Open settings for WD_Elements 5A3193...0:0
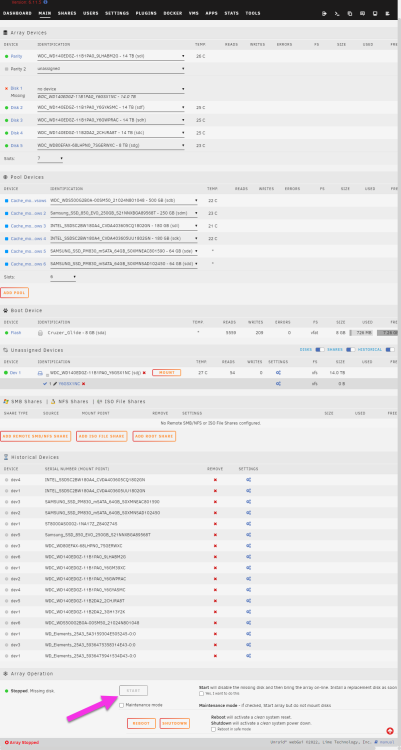 click(248, 633)
